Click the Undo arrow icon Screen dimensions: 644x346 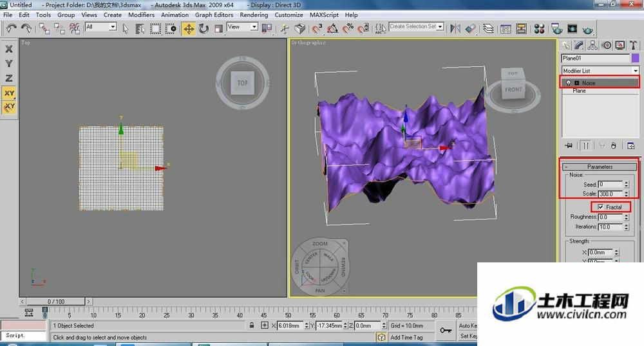click(x=11, y=28)
